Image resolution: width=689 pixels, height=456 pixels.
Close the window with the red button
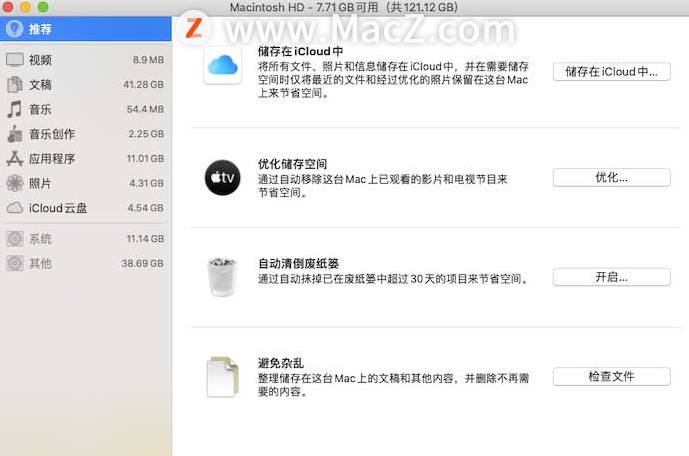pyautogui.click(x=7, y=7)
